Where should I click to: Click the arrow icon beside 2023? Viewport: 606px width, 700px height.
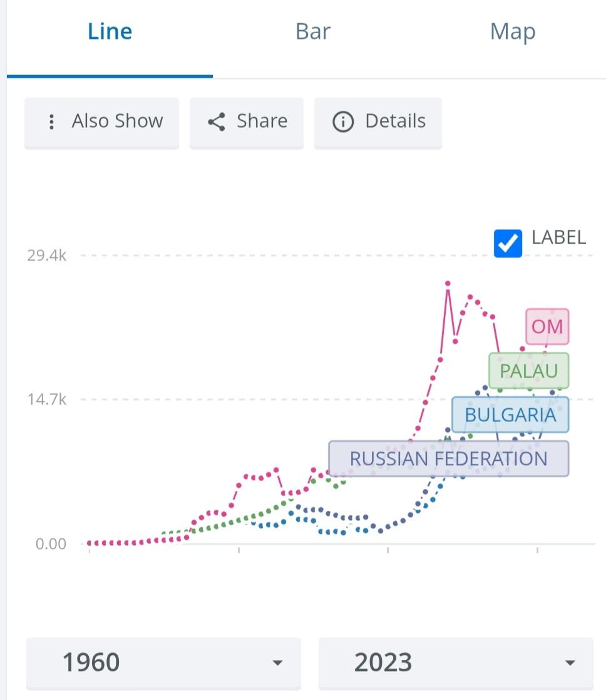pos(570,663)
